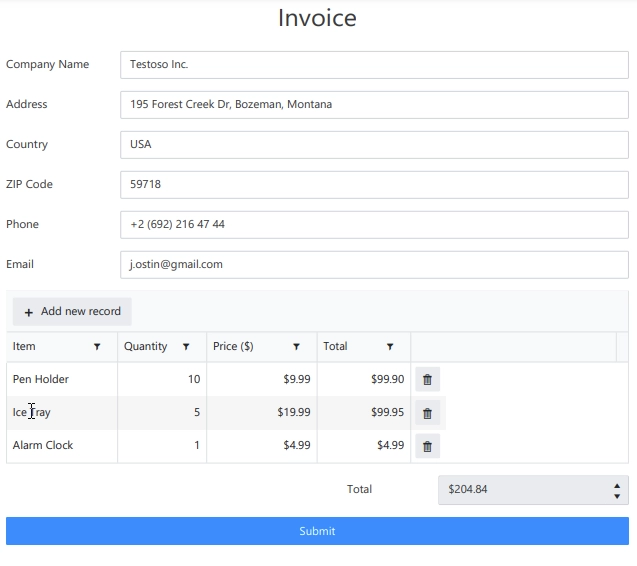Viewport: 637px width, 566px height.
Task: Click the Total label beside the sum field
Action: click(x=360, y=489)
